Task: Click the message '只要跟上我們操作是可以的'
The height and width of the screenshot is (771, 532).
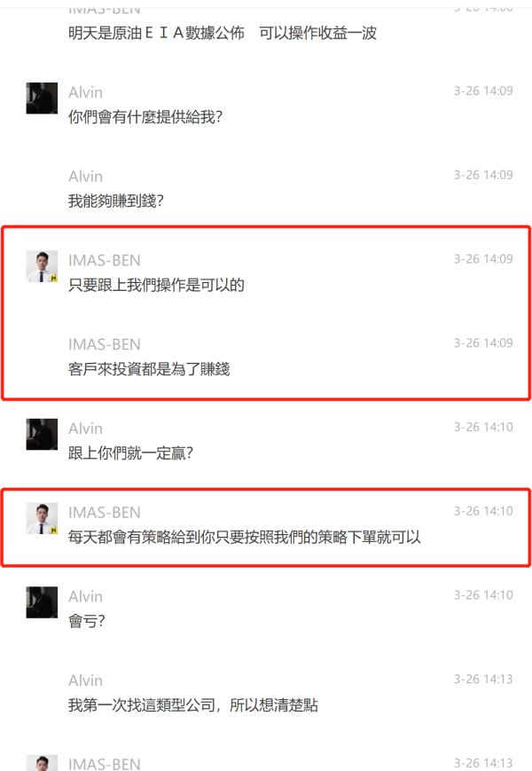Action: (156, 285)
